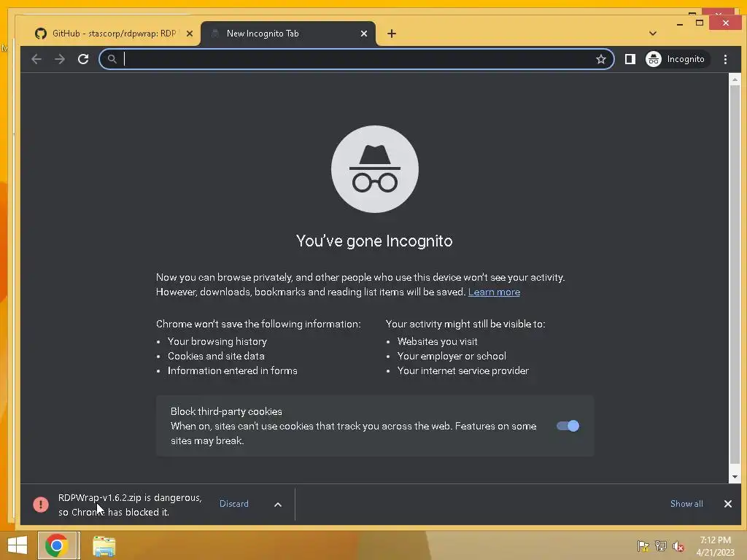The image size is (747, 560).
Task: Click the GitHub favicon on the first tab
Action: point(41,34)
